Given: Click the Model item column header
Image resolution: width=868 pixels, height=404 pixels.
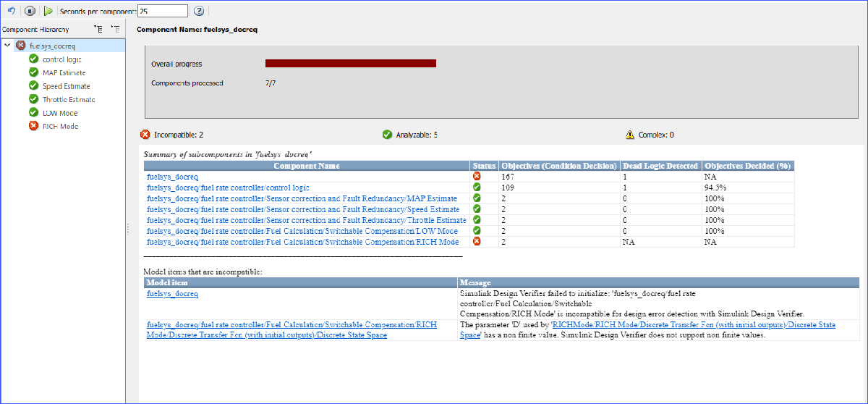Looking at the screenshot, I should coord(301,282).
